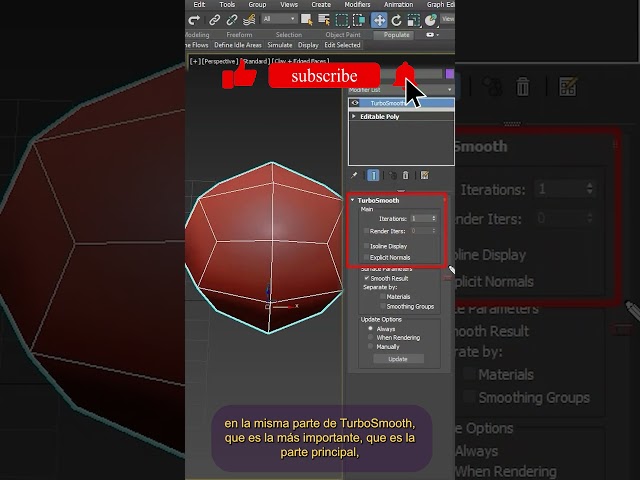
Task: Open the Modifier List dropdown
Action: pos(401,89)
